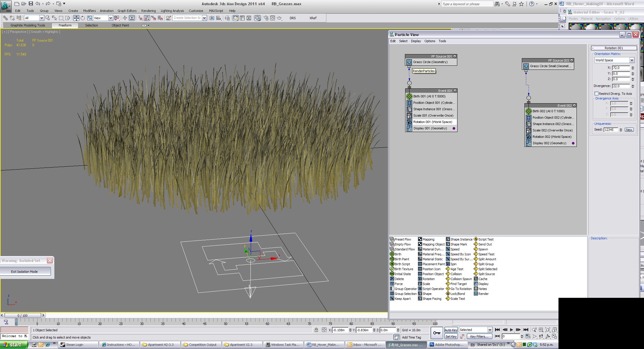Viewport: 644px width, 349px height.
Task: Click time slider thumb 0 / 100
Action: [x=23, y=315]
